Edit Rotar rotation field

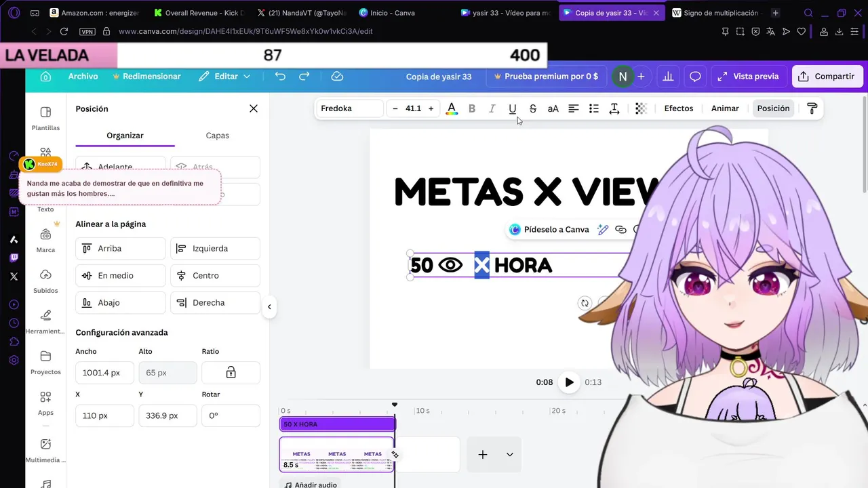pyautogui.click(x=231, y=415)
